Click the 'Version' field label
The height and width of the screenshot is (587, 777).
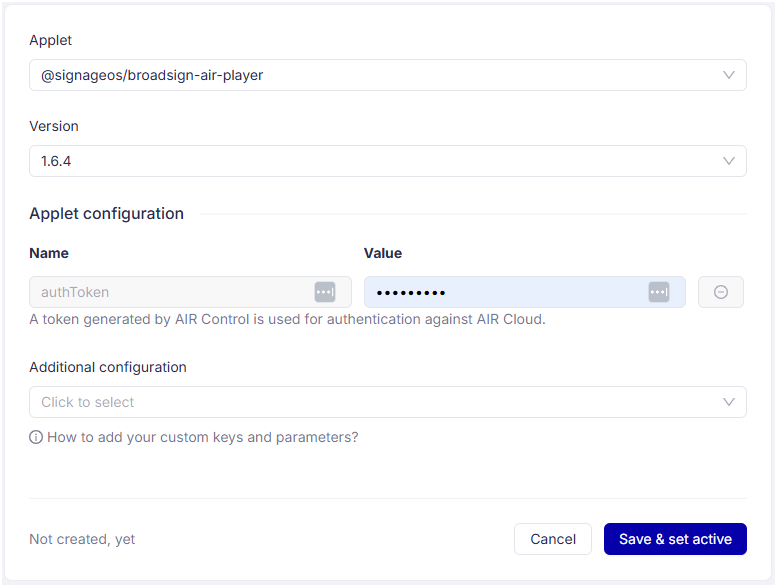point(54,126)
